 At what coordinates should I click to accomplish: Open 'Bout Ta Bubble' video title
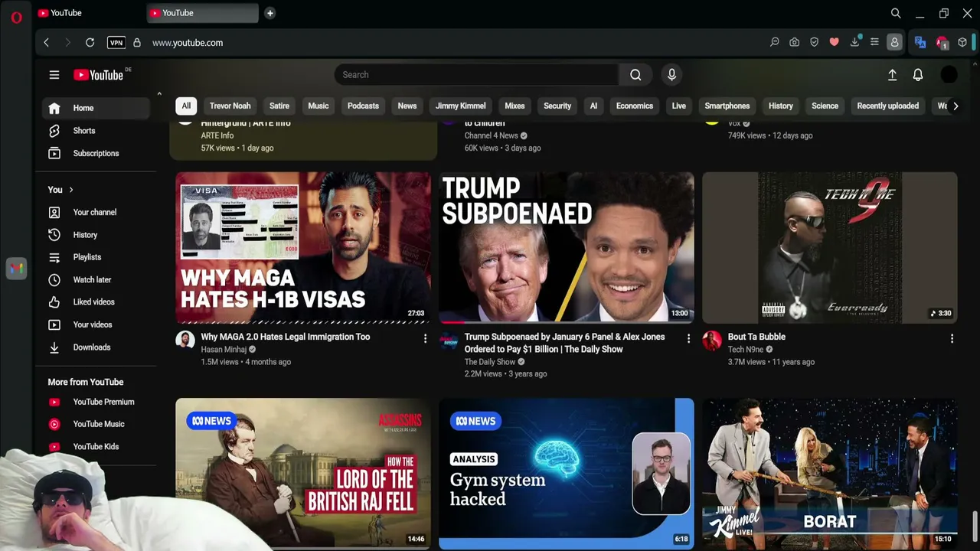tap(756, 337)
